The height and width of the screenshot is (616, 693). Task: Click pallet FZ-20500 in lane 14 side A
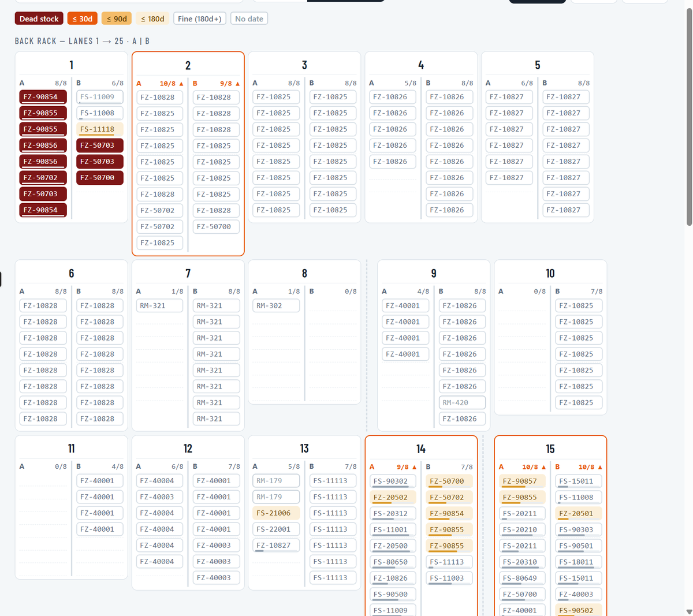click(393, 546)
